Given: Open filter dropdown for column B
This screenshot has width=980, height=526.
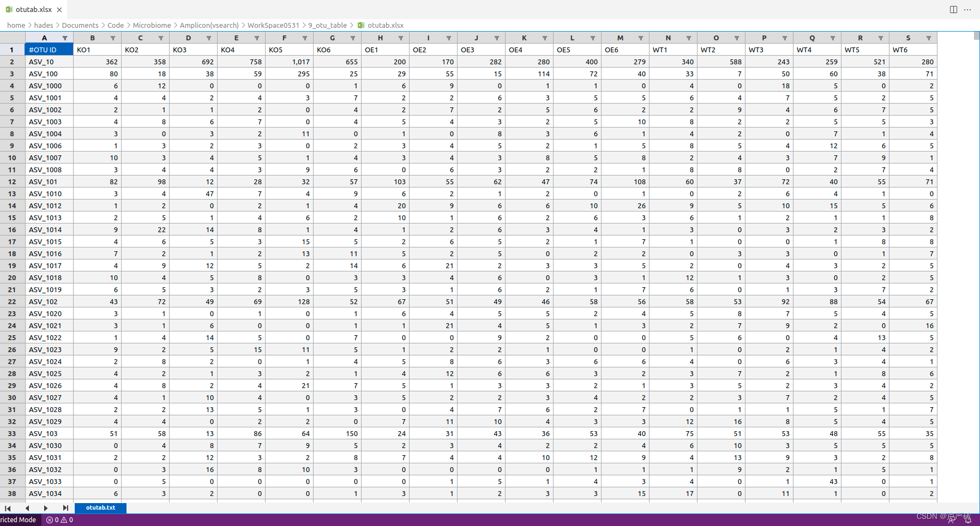Looking at the screenshot, I should click(113, 38).
